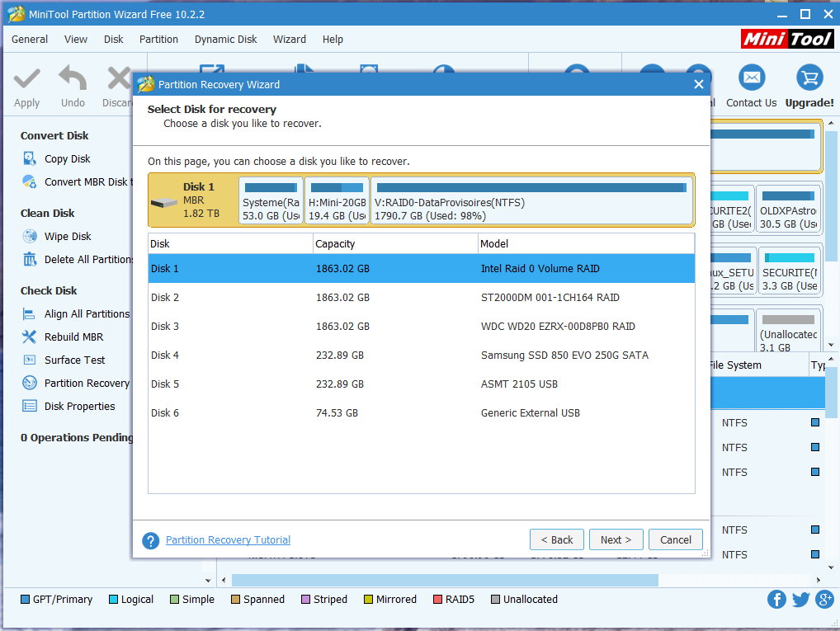Click the Back button in wizard
This screenshot has width=840, height=631.
(x=557, y=539)
